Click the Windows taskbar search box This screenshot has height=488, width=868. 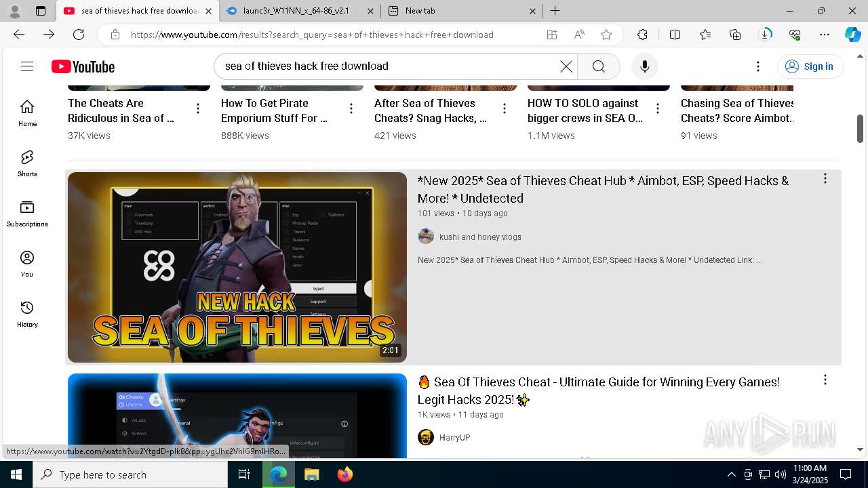point(130,474)
